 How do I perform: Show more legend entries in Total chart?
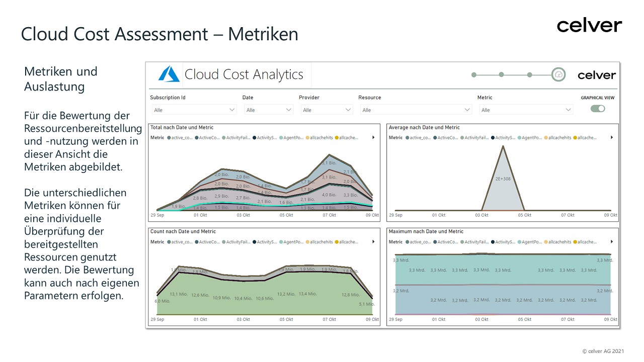click(373, 137)
